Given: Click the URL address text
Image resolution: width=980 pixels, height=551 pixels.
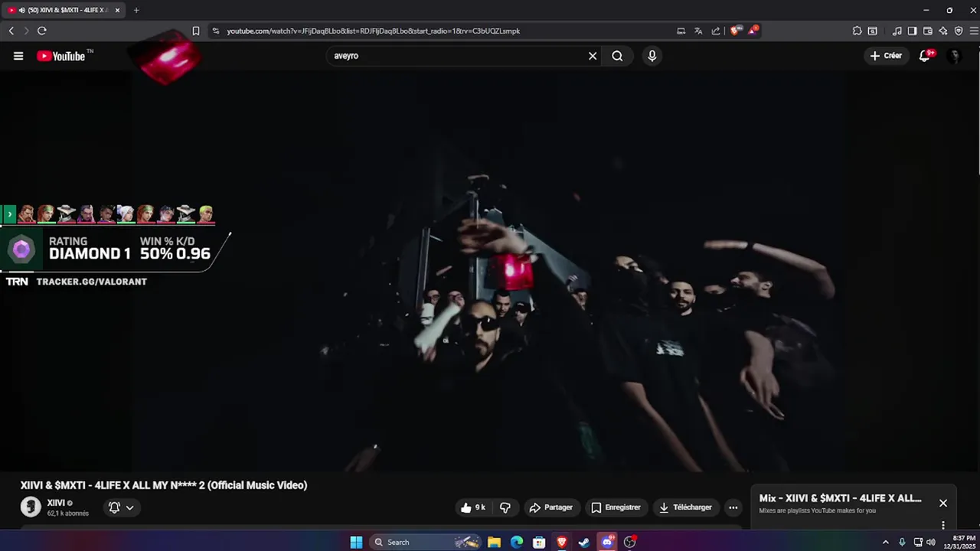Looking at the screenshot, I should (373, 31).
